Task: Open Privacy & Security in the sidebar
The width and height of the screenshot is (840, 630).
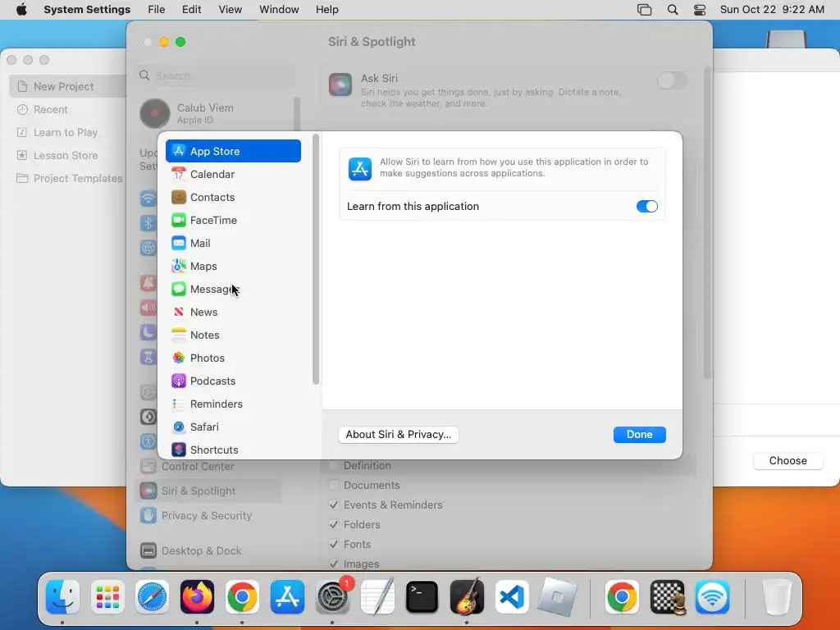Action: tap(209, 515)
